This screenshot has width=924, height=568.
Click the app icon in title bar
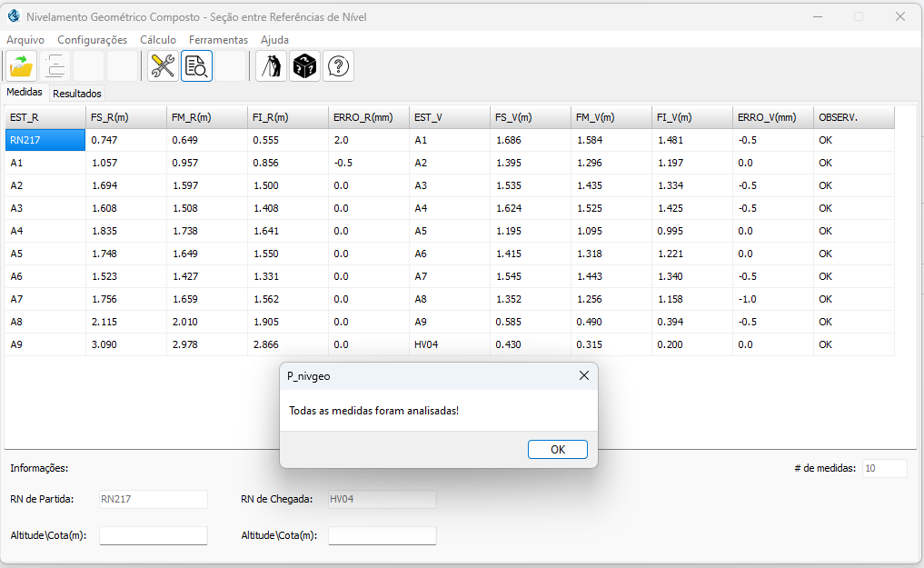[x=14, y=16]
